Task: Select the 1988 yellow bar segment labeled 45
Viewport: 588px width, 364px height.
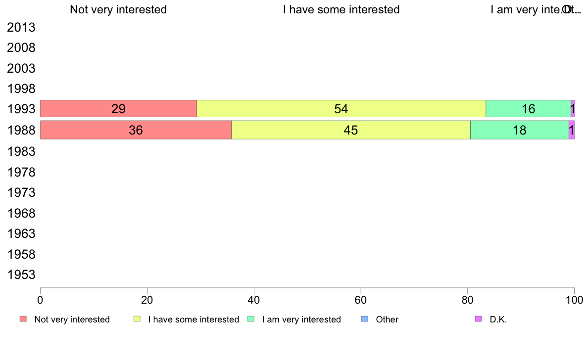Action: click(x=351, y=130)
